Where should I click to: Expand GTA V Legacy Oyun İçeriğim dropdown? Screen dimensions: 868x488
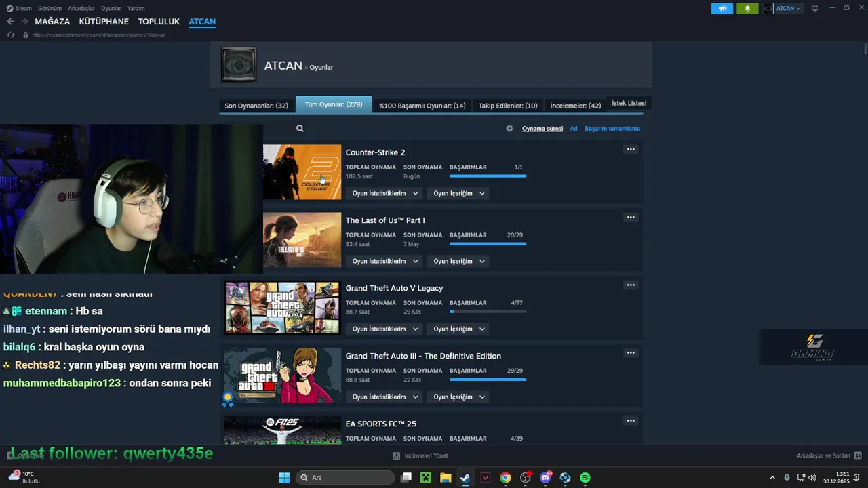coord(459,329)
